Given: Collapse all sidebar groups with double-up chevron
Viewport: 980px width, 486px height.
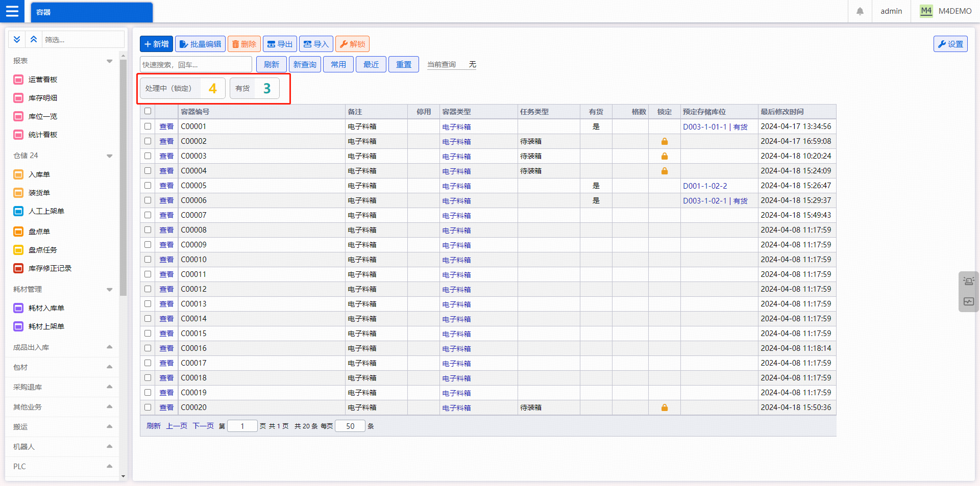Looking at the screenshot, I should point(34,39).
